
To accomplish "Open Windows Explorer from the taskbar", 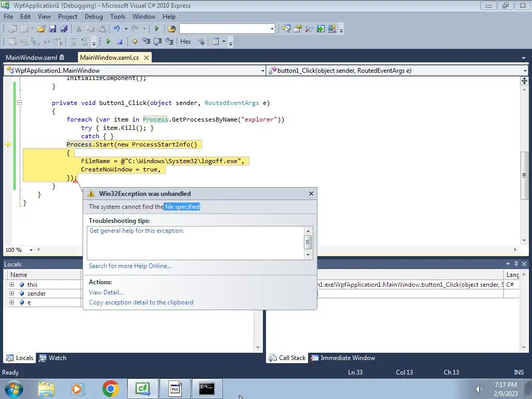I will (x=46, y=389).
